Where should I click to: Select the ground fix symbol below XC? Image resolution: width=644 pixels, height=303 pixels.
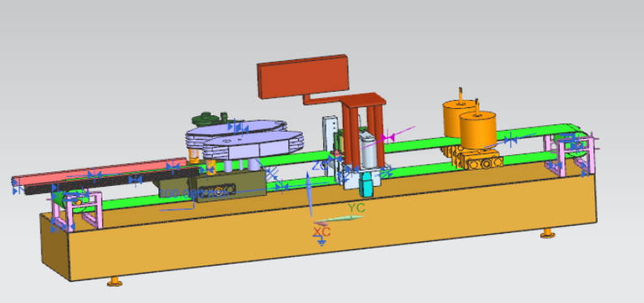click(322, 242)
